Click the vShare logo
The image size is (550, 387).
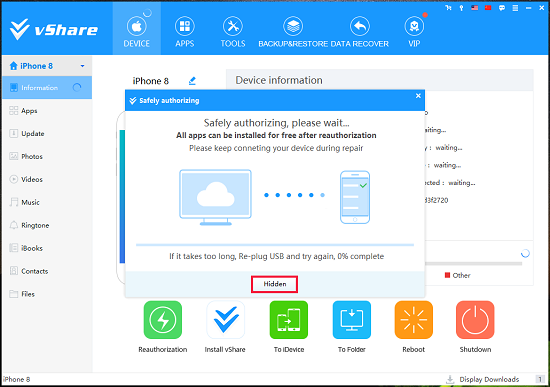click(53, 29)
